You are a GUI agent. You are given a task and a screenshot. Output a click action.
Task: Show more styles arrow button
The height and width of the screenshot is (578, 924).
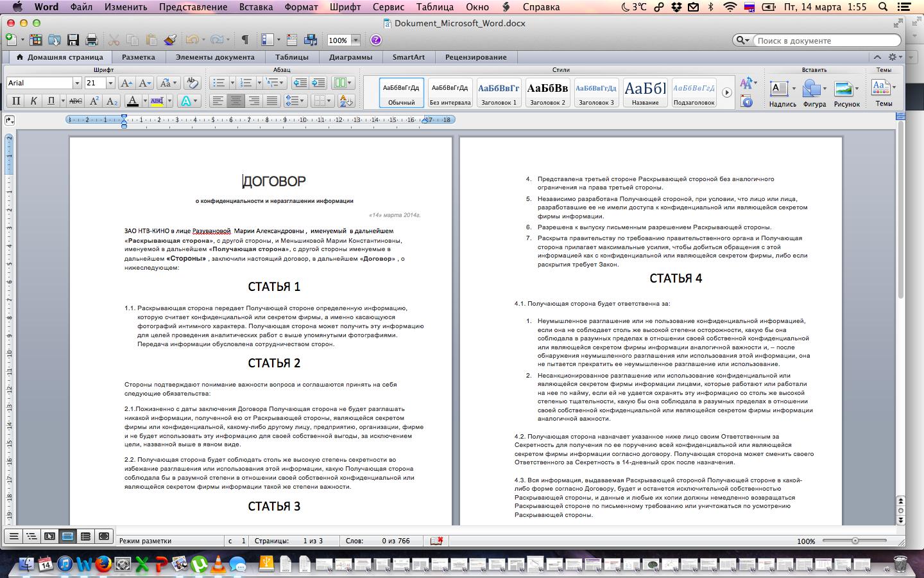pyautogui.click(x=726, y=92)
